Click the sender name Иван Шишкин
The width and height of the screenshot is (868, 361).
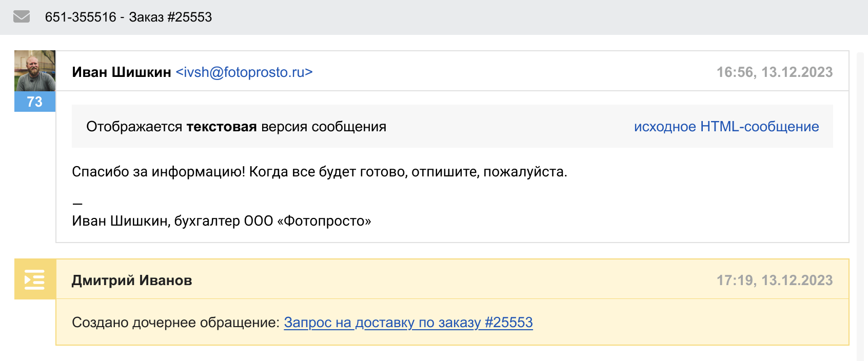coord(122,72)
